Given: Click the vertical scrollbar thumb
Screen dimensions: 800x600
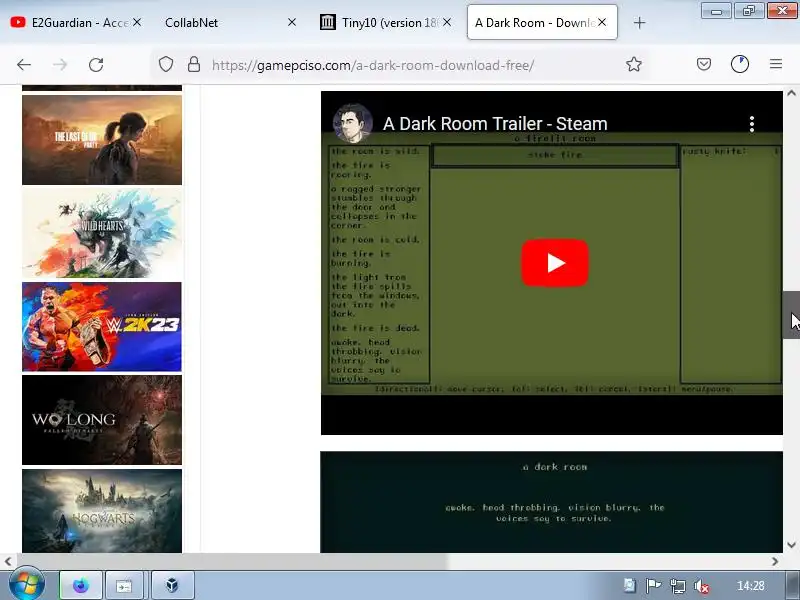Looking at the screenshot, I should [x=791, y=315].
